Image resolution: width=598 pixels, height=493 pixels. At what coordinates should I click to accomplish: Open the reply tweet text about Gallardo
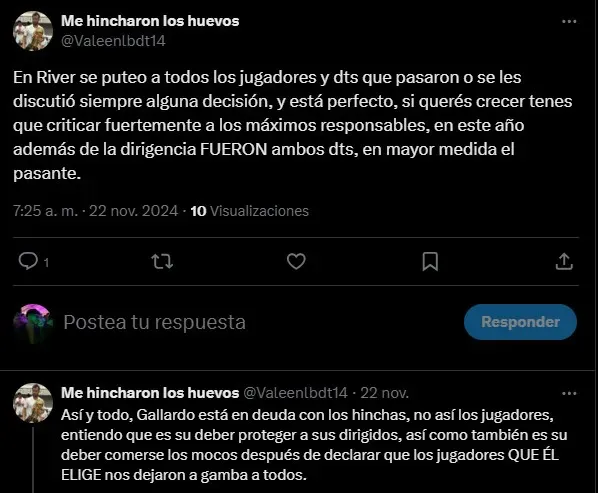tap(314, 445)
